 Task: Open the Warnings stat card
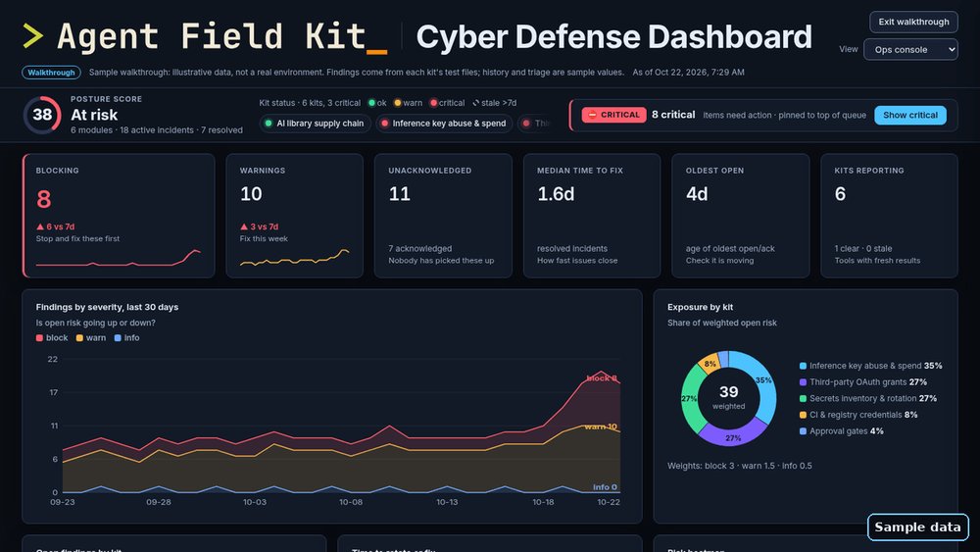point(294,216)
